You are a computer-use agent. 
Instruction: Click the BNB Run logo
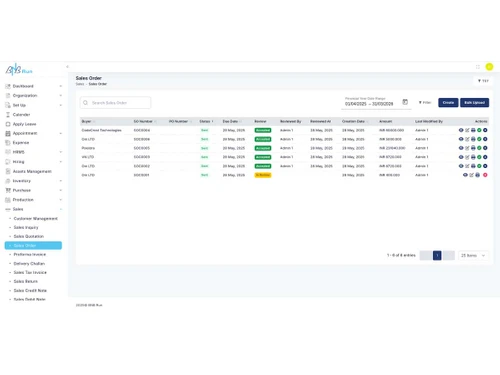19,70
